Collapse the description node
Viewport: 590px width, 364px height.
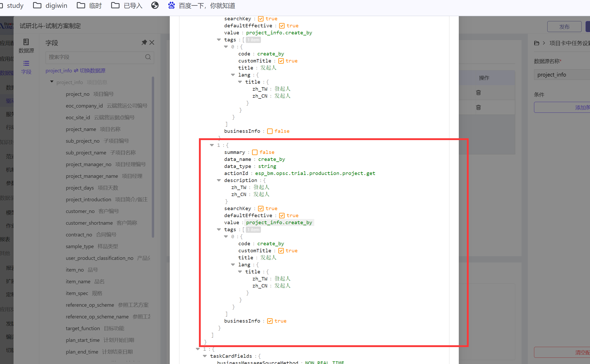[x=219, y=180]
